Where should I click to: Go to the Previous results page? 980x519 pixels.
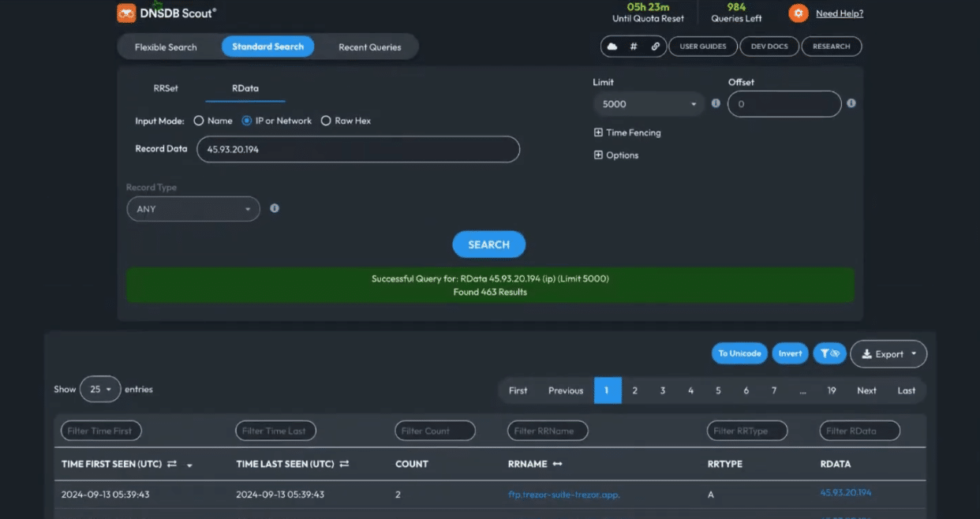point(566,390)
